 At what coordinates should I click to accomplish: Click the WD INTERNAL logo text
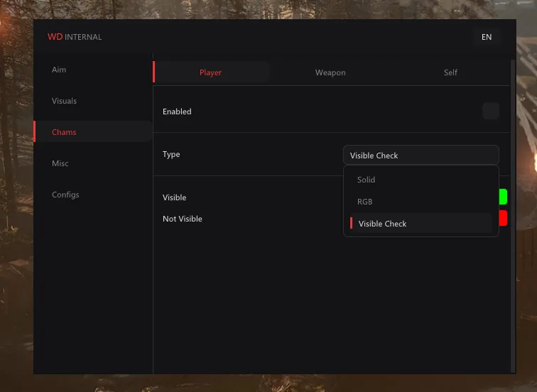point(75,37)
